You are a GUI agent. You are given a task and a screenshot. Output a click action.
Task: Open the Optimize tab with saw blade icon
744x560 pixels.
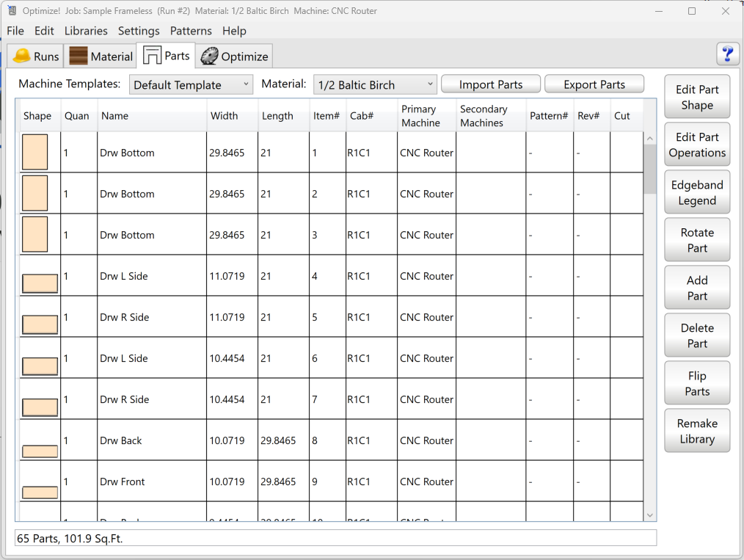pyautogui.click(x=235, y=57)
